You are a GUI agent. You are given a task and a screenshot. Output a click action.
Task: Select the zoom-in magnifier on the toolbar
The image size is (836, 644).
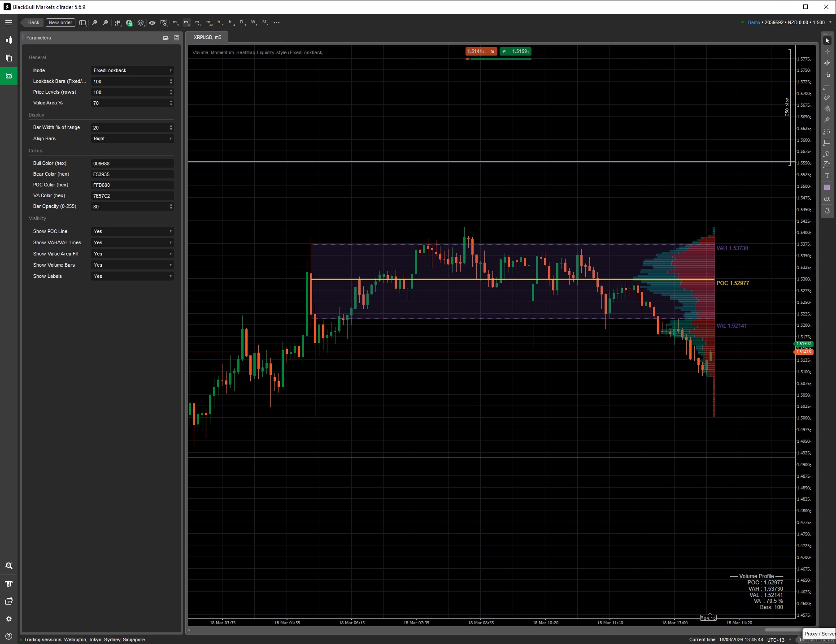106,22
